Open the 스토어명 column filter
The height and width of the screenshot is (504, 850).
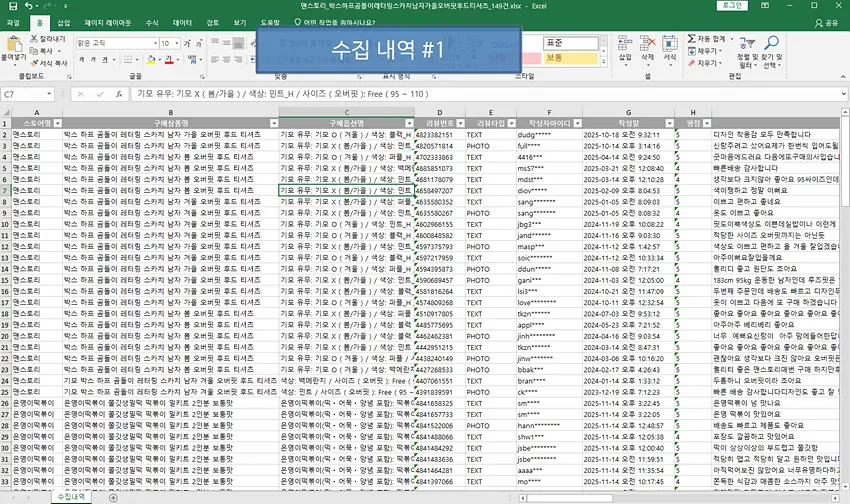[x=57, y=124]
